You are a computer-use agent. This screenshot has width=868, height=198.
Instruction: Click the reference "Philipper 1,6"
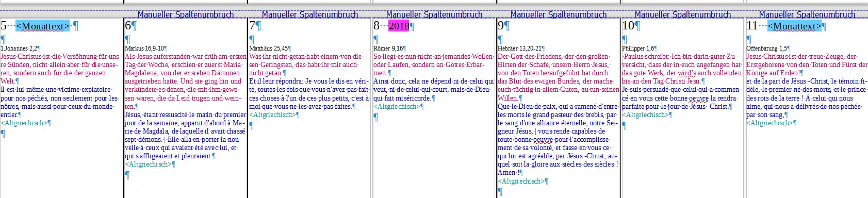coord(638,48)
